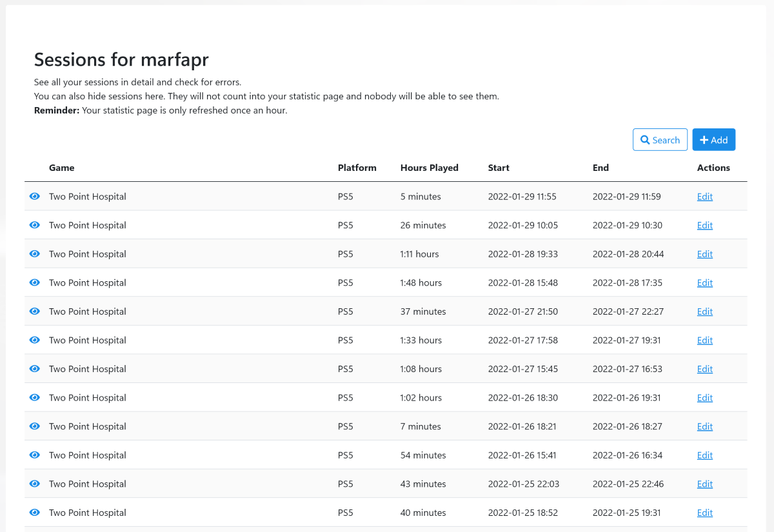Toggle eye icon for the 1:33 hours session
774x532 pixels.
[35, 340]
